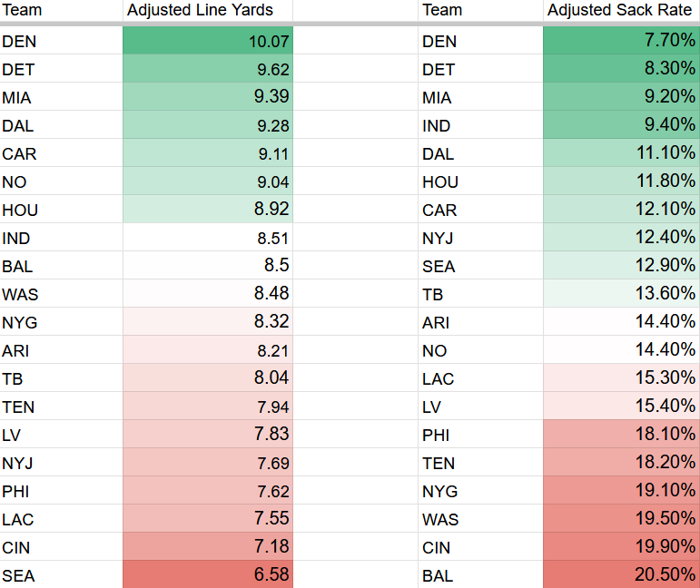Select the 9.11 line yards cell
The width and height of the screenshot is (700, 588).
[207, 153]
